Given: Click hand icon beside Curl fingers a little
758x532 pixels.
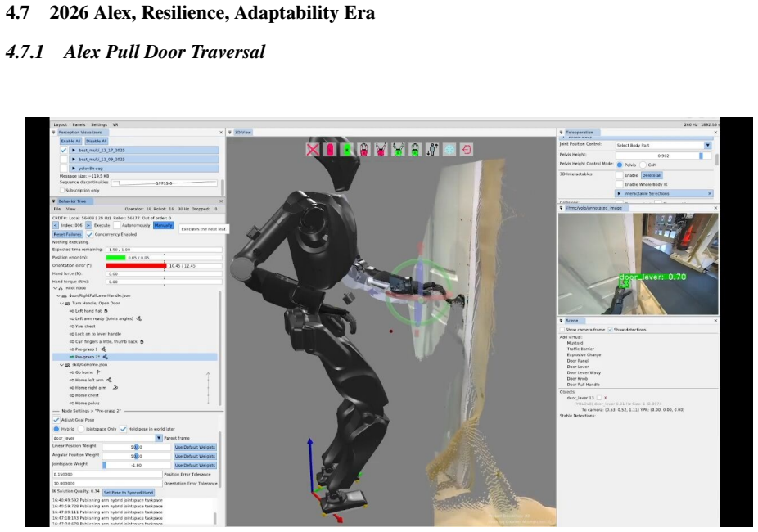Looking at the screenshot, I should click(x=142, y=341).
